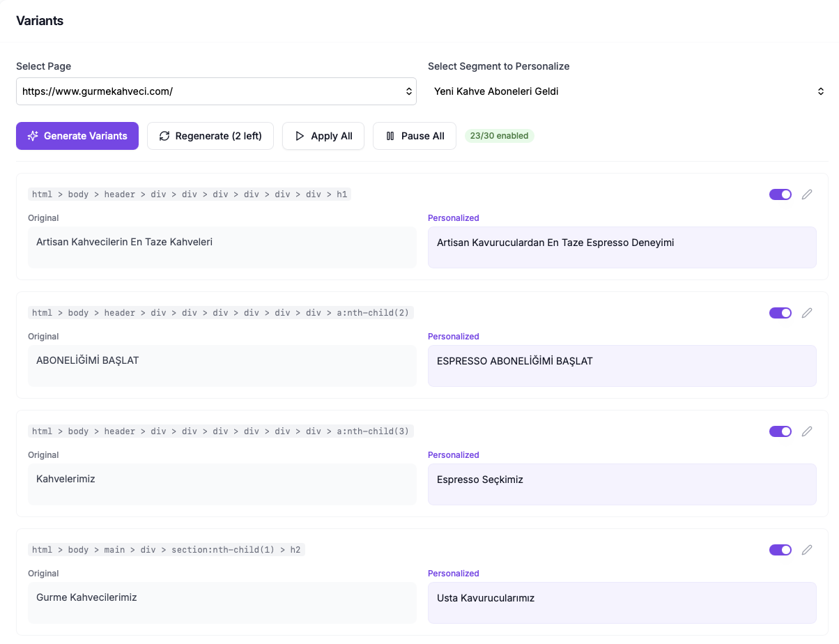Click the play icon on Apply All

[300, 136]
